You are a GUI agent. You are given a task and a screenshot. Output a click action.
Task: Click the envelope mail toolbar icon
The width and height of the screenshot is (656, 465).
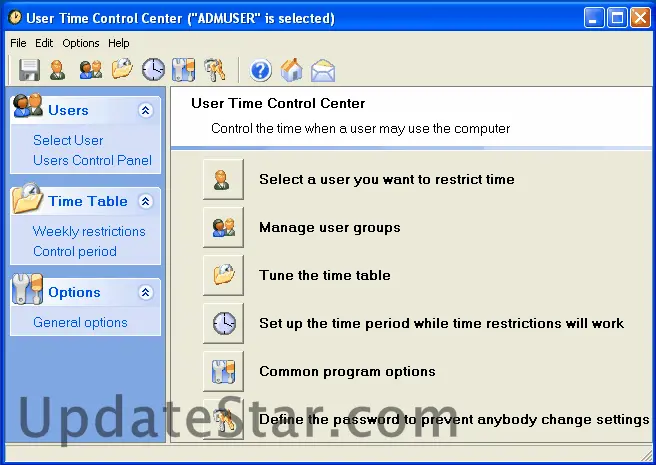[323, 70]
